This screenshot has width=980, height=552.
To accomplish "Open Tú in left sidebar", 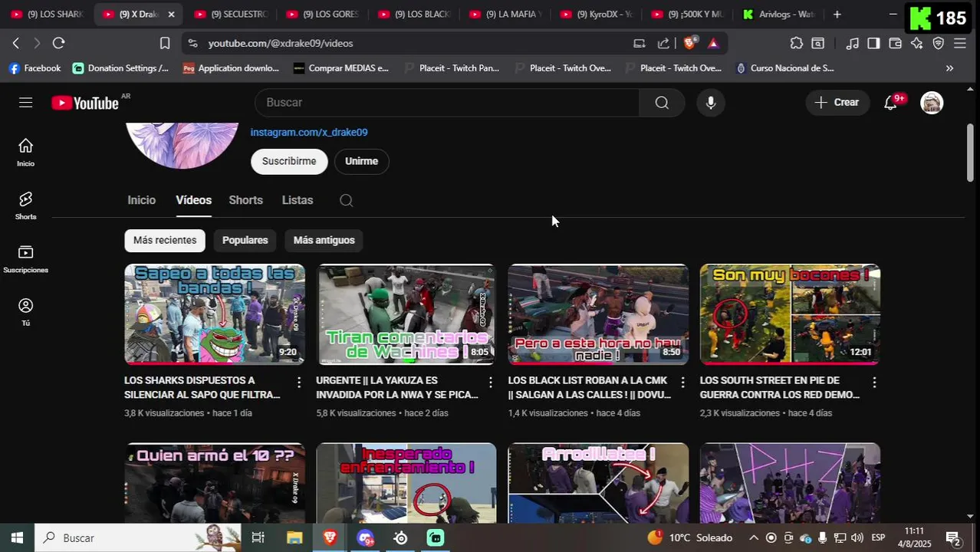I will tap(26, 312).
